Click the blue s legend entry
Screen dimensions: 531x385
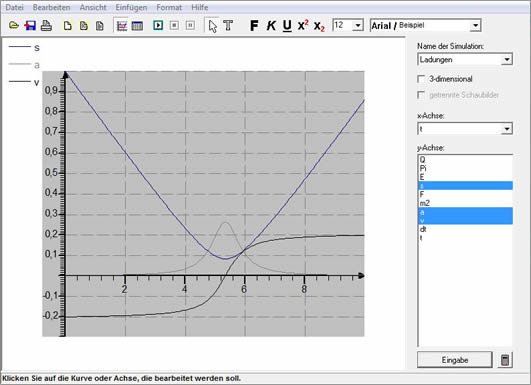[x=24, y=47]
